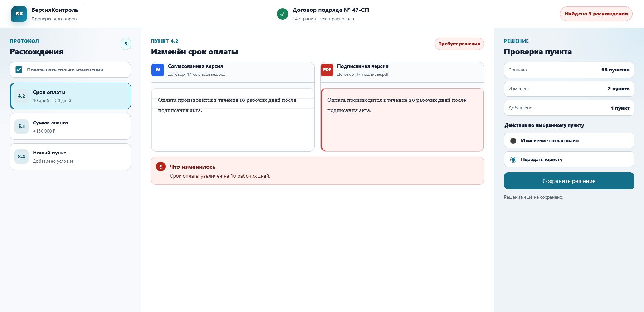644x312 pixels.
Task: Click 'Изменён срок оплаты' heading
Action: (x=195, y=52)
